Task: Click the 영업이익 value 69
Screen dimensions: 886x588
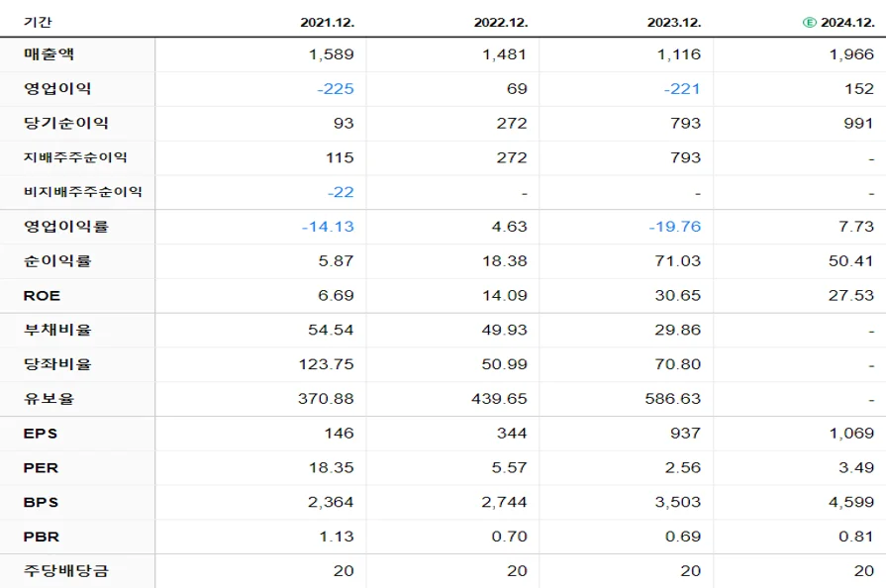Action: 517,89
